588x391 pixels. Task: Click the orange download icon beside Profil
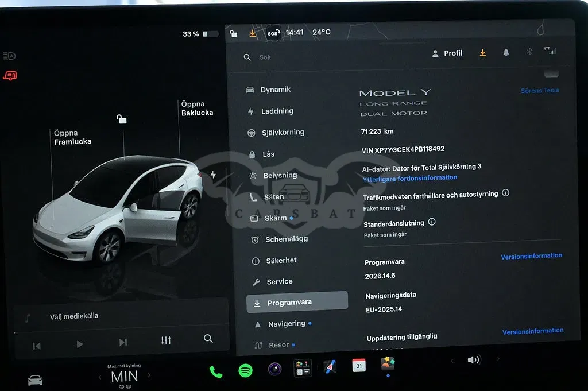tap(482, 53)
